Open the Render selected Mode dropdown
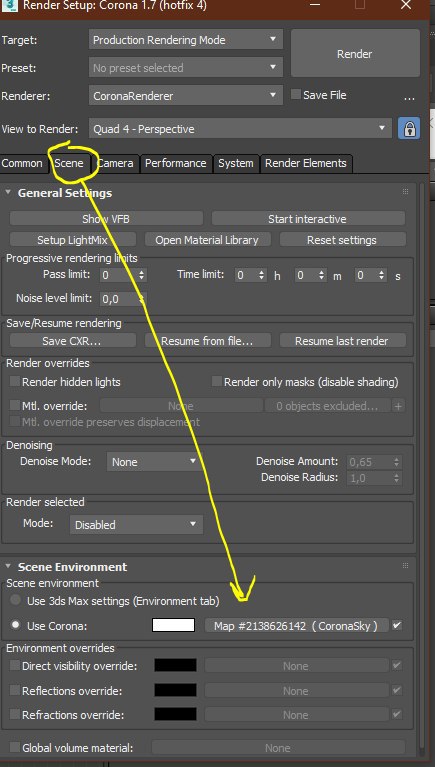The height and width of the screenshot is (767, 435). [x=136, y=525]
